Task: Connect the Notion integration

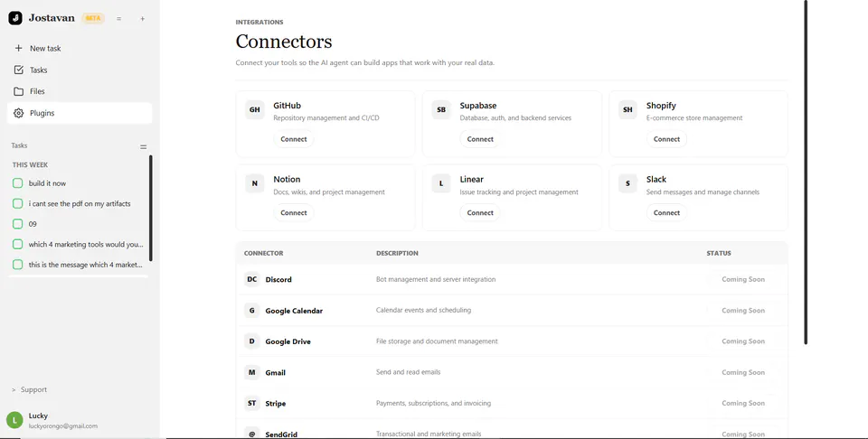Action: click(293, 213)
